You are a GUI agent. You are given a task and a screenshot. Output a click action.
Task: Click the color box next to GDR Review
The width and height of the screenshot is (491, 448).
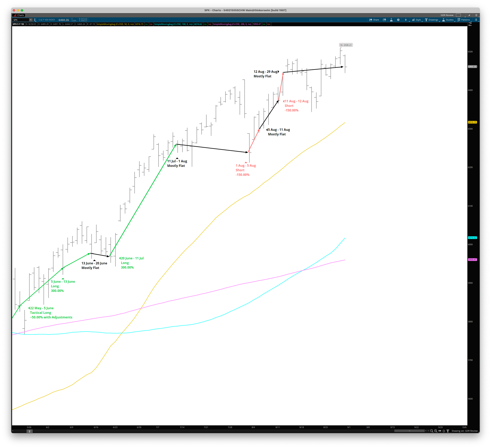pos(458,15)
